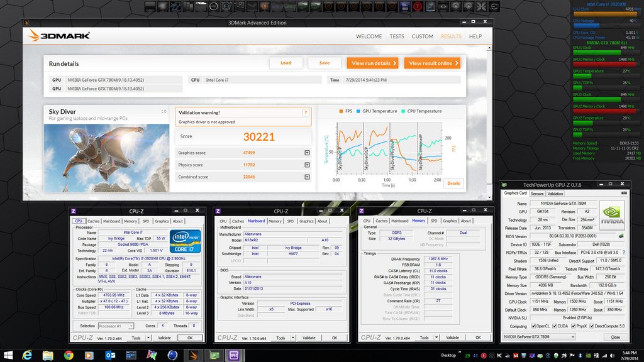Click the Bluetooth icon in system tray

coord(580,356)
